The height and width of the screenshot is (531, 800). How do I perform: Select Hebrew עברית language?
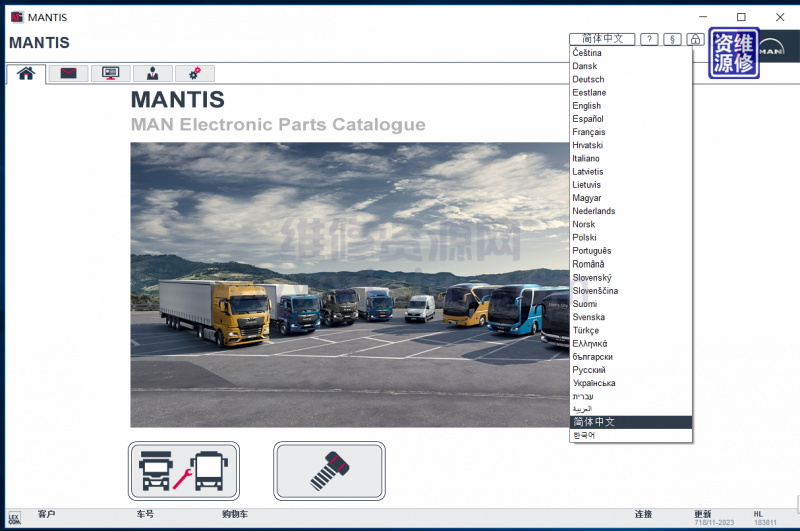pyautogui.click(x=631, y=396)
